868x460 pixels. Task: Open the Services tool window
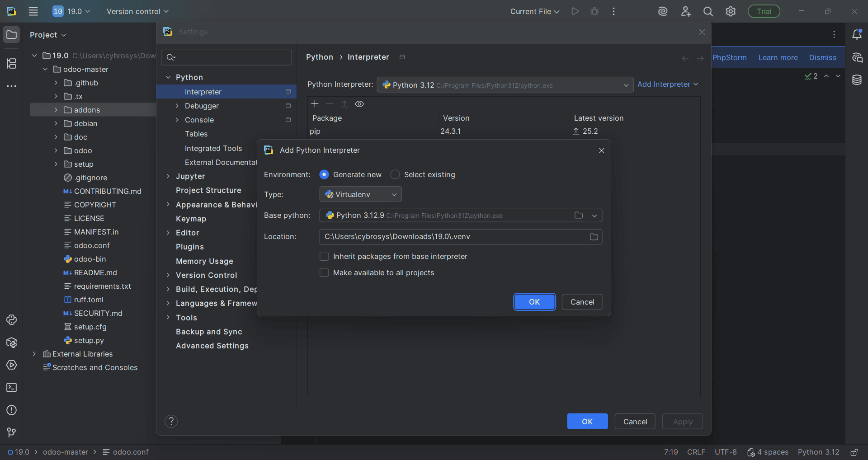pos(12,365)
